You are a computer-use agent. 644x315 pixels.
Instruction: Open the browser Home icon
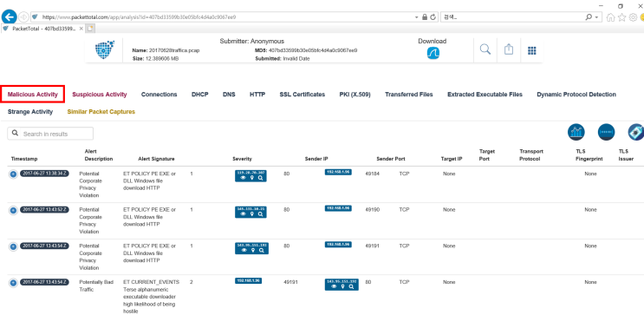pyautogui.click(x=611, y=17)
